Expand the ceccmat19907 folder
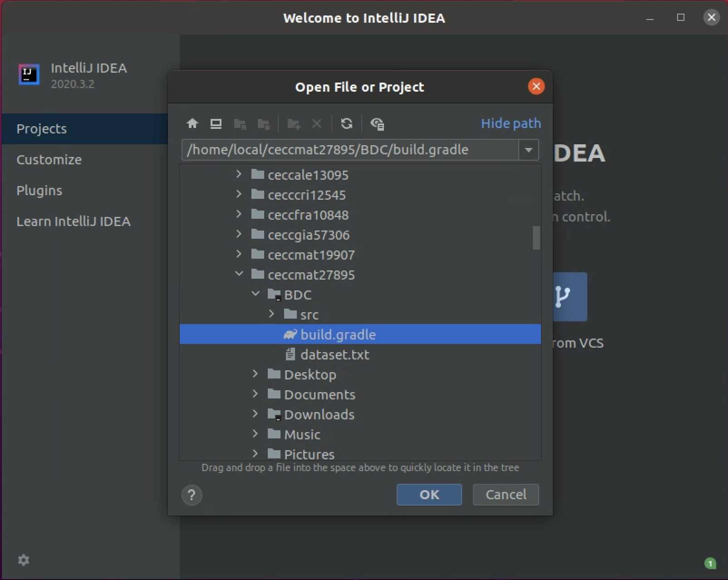The image size is (728, 580). pyautogui.click(x=239, y=254)
